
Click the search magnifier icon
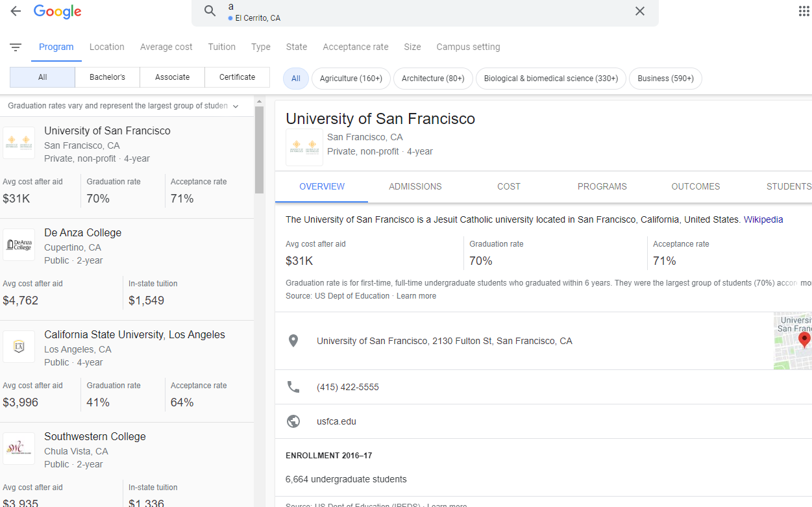[209, 11]
